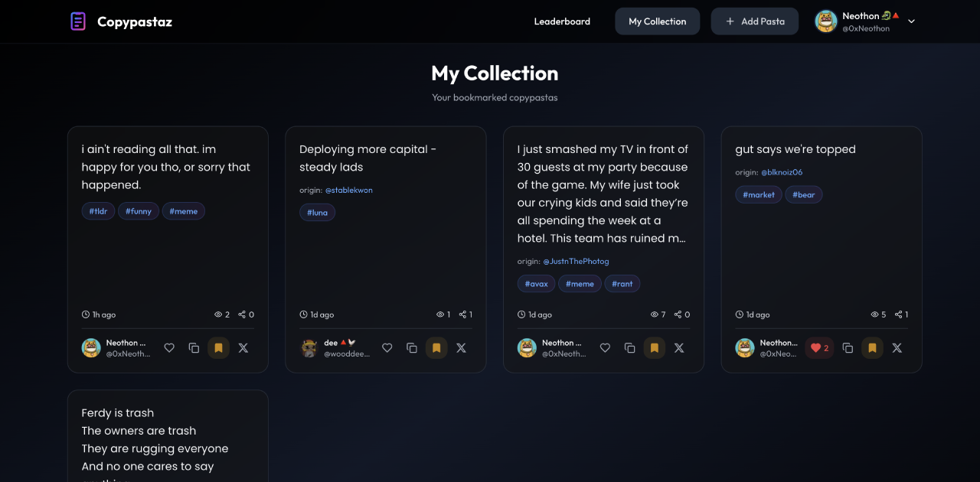Like the "Deploying more capital" pasta
Viewport: 980px width, 482px height.
(387, 348)
